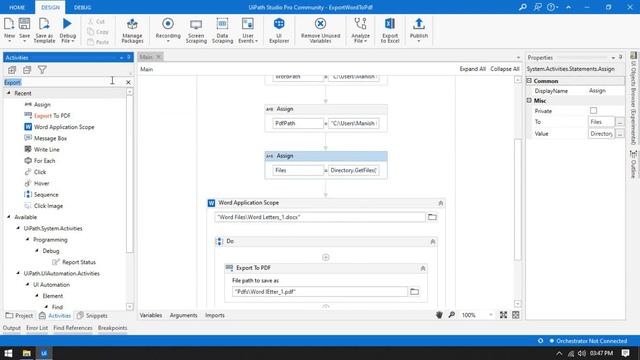Click the Publish icon

(419, 24)
